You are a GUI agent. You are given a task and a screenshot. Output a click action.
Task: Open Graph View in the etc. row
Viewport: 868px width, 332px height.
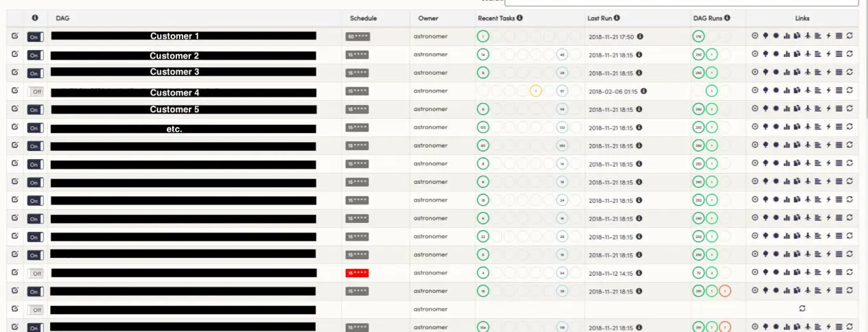[776, 127]
